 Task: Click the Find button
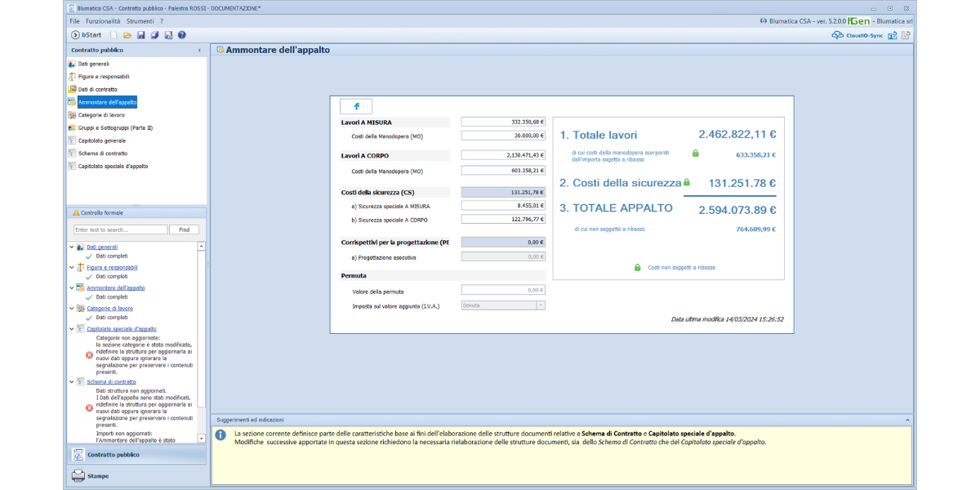click(184, 230)
